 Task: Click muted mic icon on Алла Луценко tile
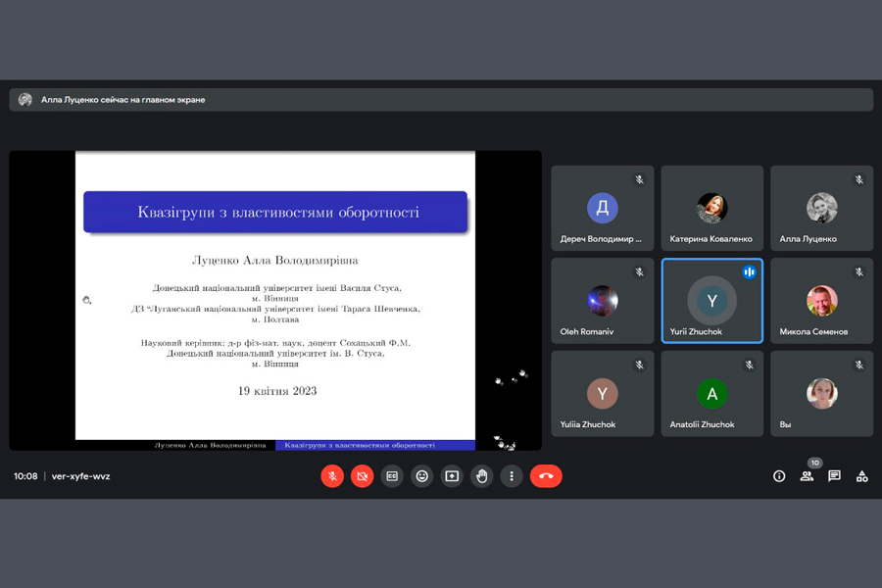(x=858, y=179)
